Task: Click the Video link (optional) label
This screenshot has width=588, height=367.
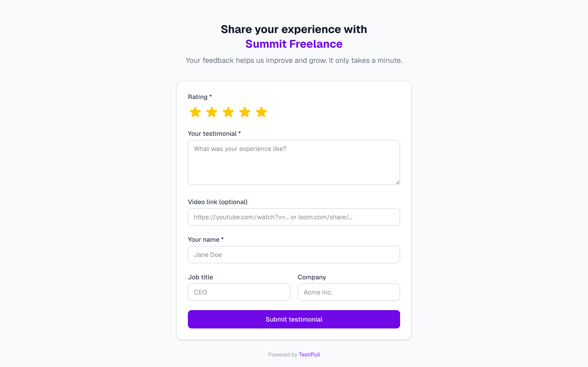Action: tap(218, 202)
